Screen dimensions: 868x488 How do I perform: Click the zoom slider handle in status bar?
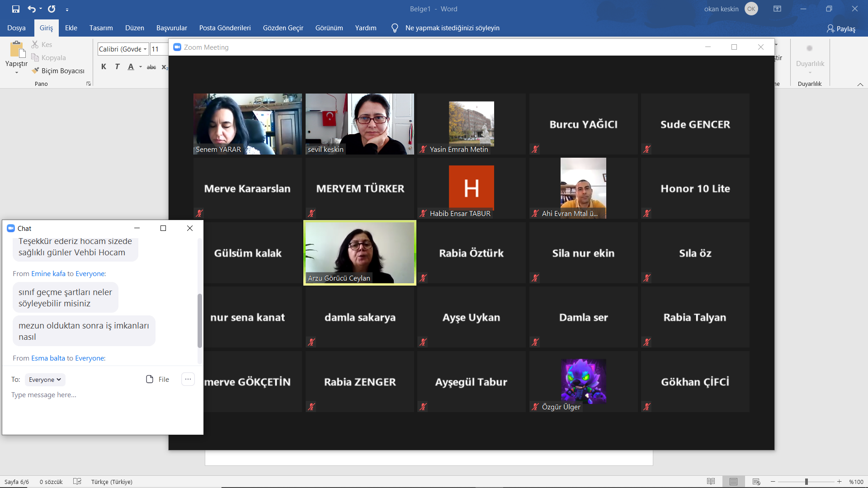tap(806, 482)
